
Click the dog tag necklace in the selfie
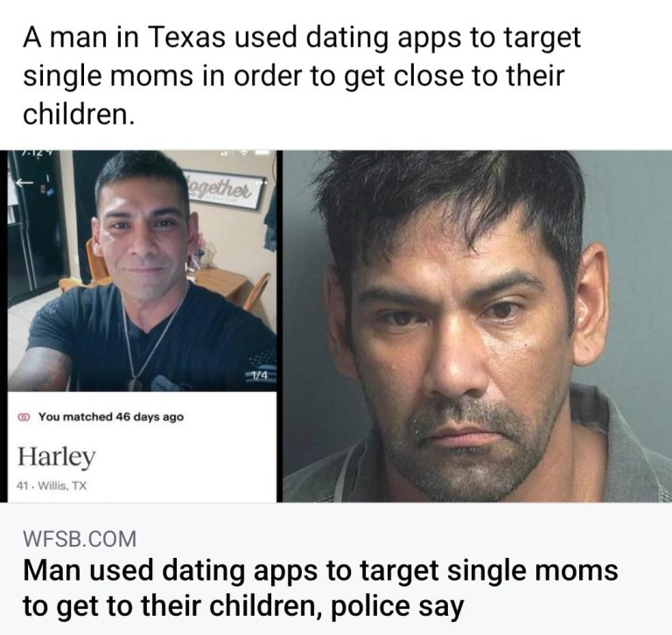point(136,382)
